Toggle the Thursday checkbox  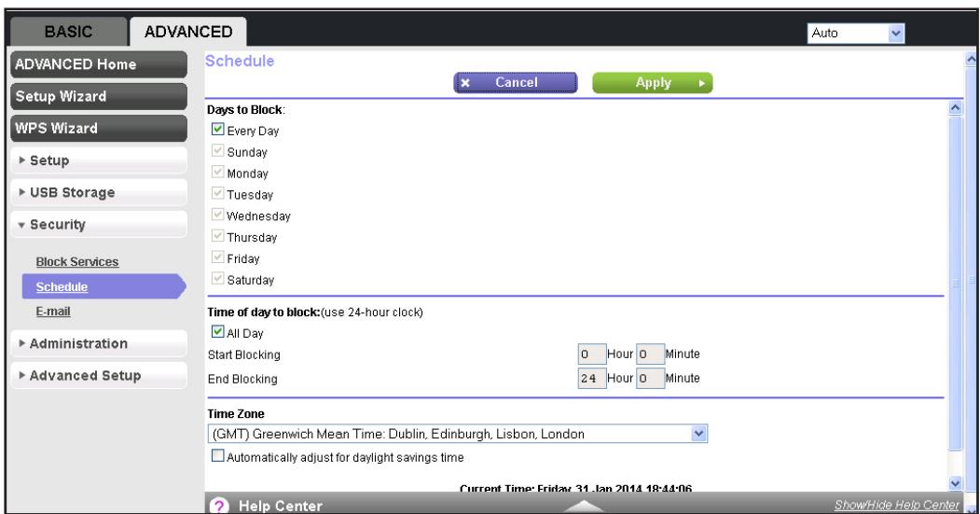pos(217,236)
